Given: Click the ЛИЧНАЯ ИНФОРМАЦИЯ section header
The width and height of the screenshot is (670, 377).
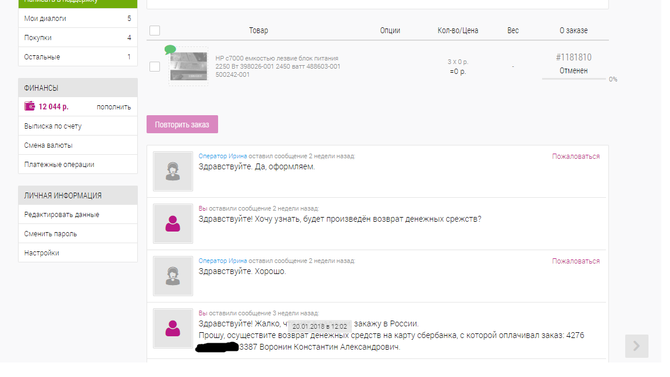Looking at the screenshot, I should click(78, 195).
